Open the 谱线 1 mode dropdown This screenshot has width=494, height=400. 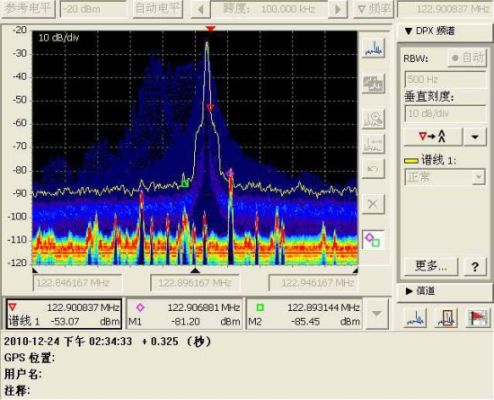click(445, 177)
